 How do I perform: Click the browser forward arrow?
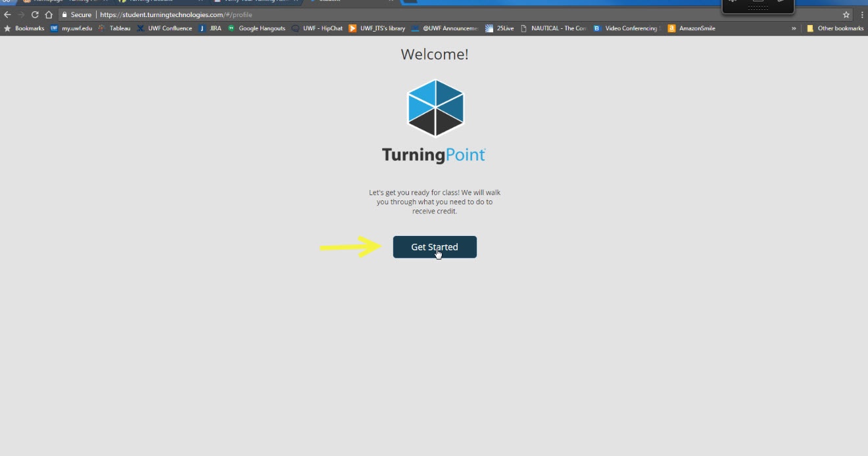tap(21, 14)
